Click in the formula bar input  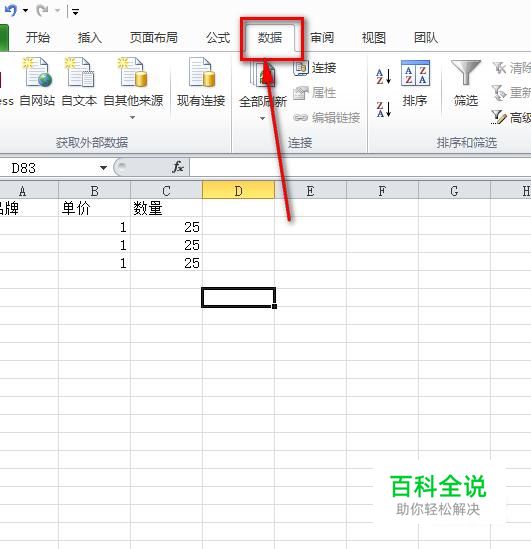[x=361, y=167]
